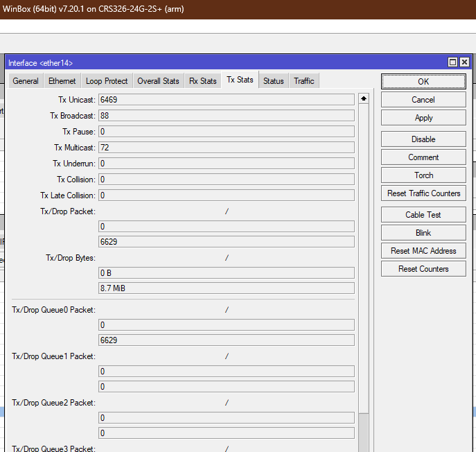Screen dimensions: 476x452
Task: Click the Tx Broadcast field 88
Action: click(226, 116)
